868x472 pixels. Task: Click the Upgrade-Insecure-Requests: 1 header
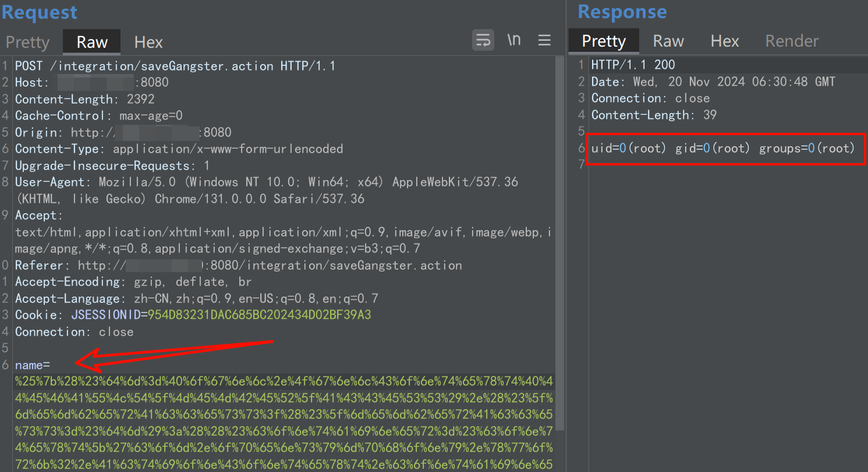point(112,166)
